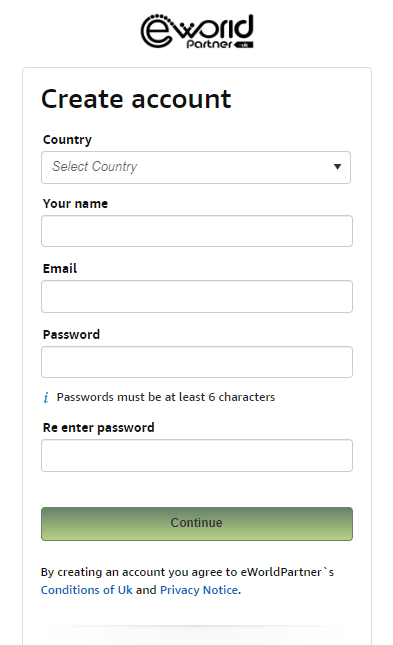Click the eWorld Partner logo
This screenshot has height=645, width=393.
click(x=197, y=32)
